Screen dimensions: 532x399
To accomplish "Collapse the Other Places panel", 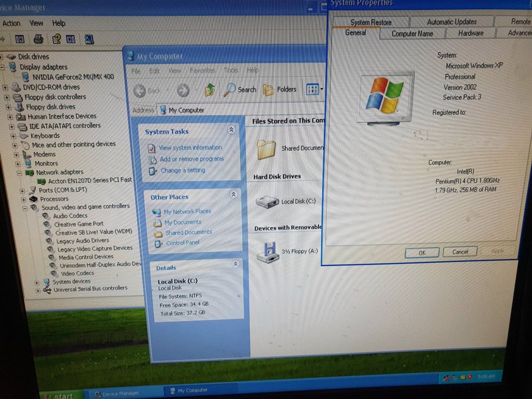I will [x=233, y=194].
